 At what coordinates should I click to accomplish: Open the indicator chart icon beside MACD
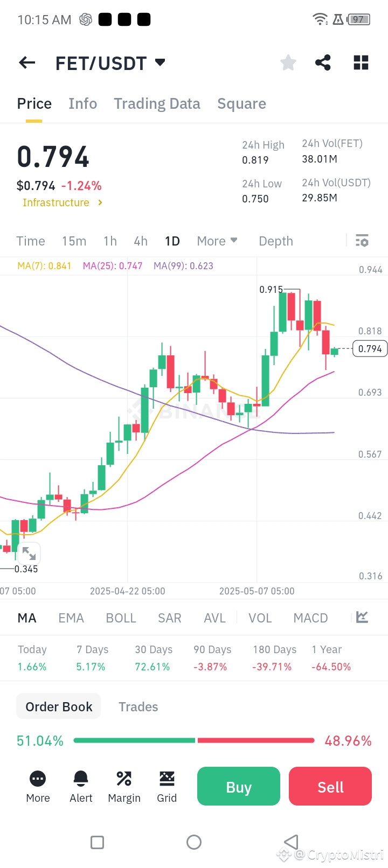click(362, 618)
